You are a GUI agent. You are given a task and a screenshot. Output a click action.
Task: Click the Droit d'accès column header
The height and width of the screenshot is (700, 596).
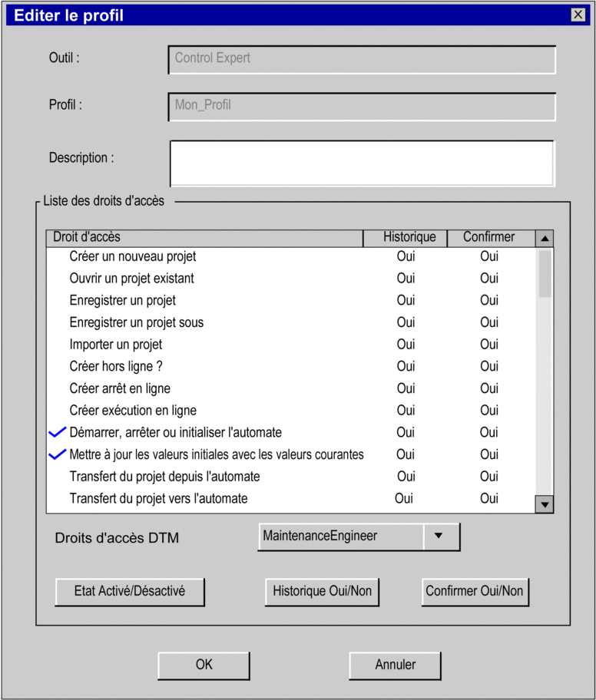[x=204, y=238]
